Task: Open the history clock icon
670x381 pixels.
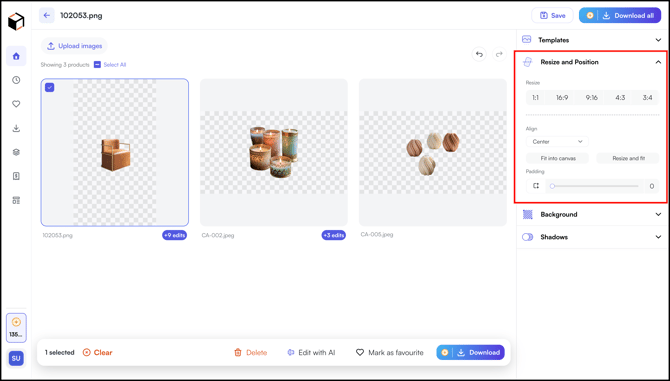Action: coord(16,80)
